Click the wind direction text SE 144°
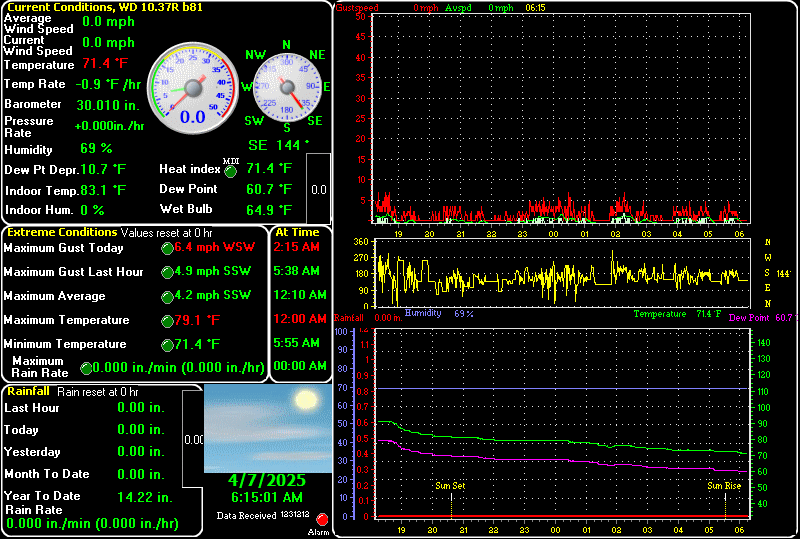The width and height of the screenshot is (800, 539). point(279,145)
